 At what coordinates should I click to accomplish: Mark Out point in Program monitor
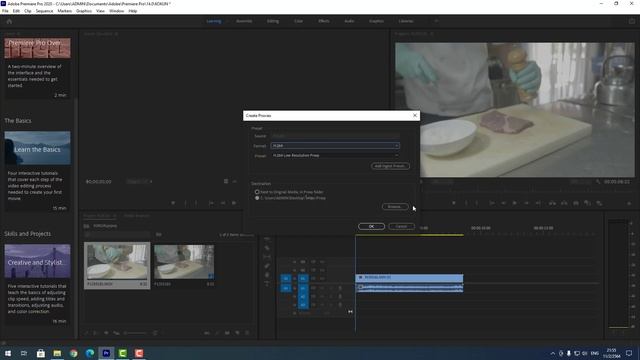[x=477, y=203]
